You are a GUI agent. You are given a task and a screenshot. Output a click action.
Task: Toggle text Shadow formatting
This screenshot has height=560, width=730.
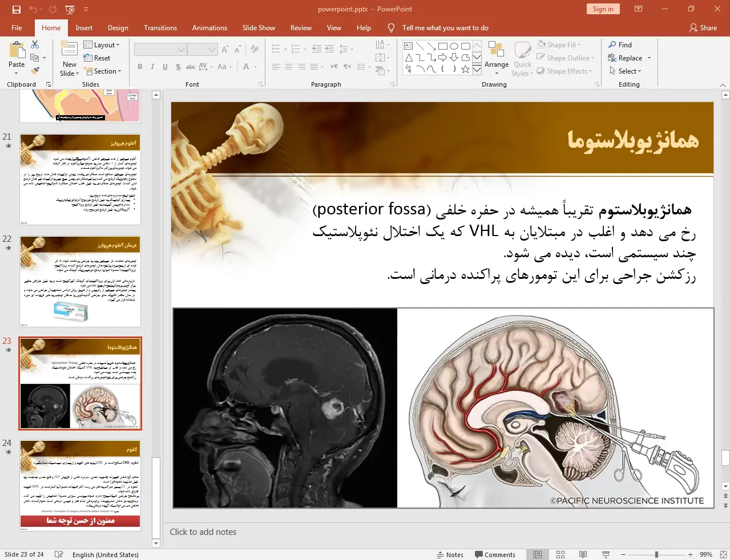178,67
